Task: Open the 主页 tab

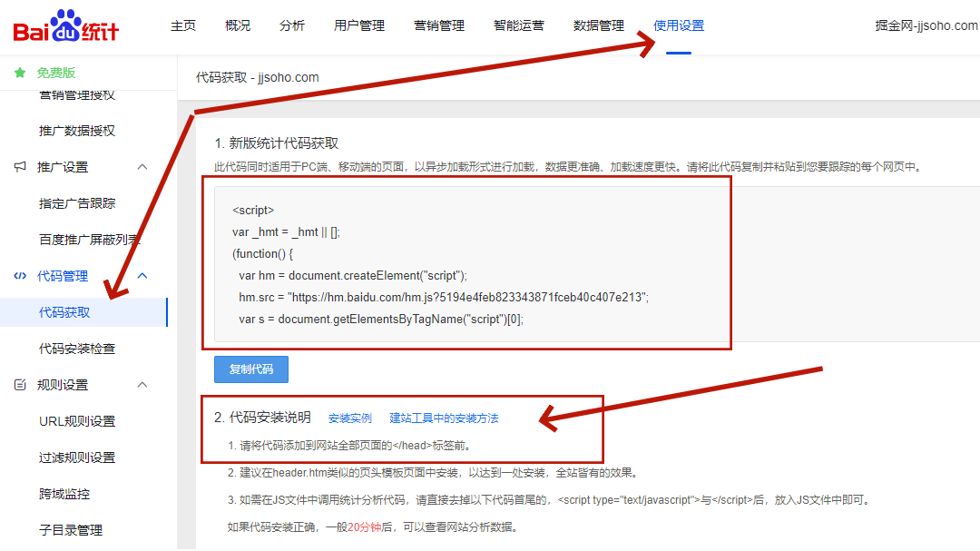Action: 183,25
